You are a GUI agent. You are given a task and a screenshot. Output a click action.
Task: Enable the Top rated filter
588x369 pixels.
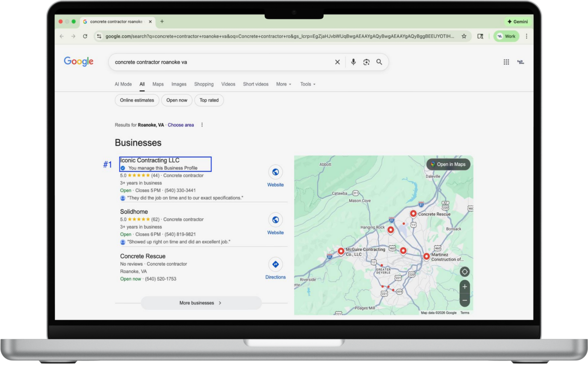[209, 100]
